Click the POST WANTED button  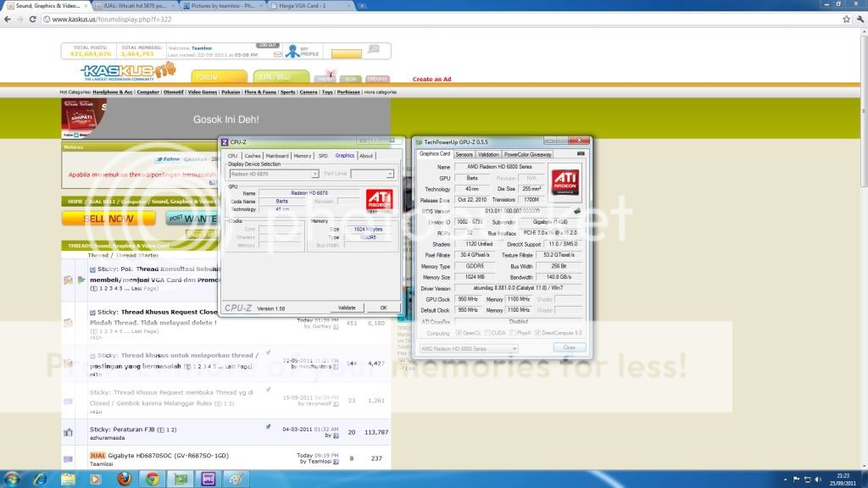coord(192,219)
